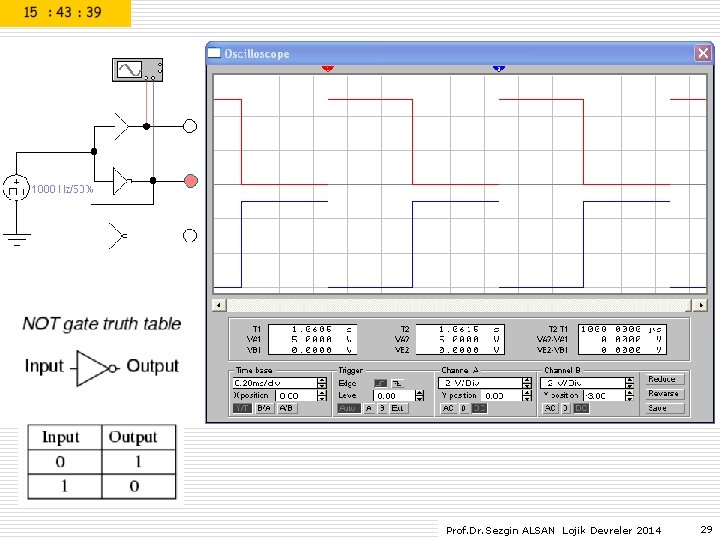Set Channel A coupling to AC

click(x=448, y=408)
